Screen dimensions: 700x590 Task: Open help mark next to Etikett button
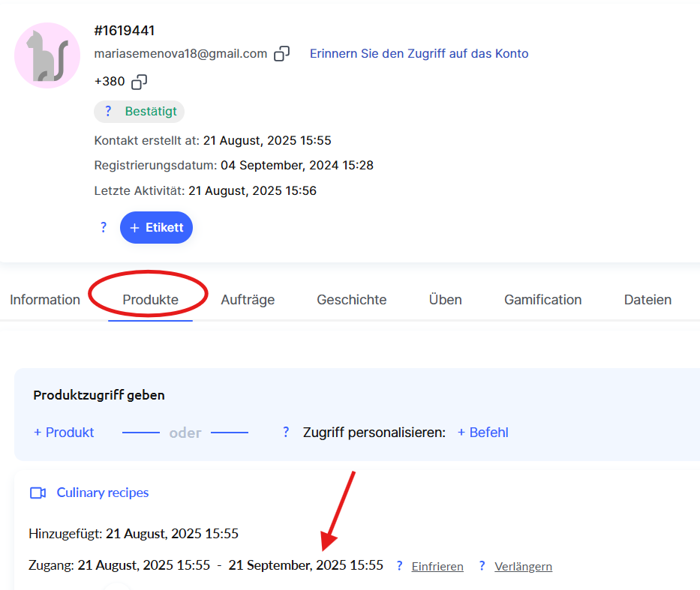[x=104, y=227]
